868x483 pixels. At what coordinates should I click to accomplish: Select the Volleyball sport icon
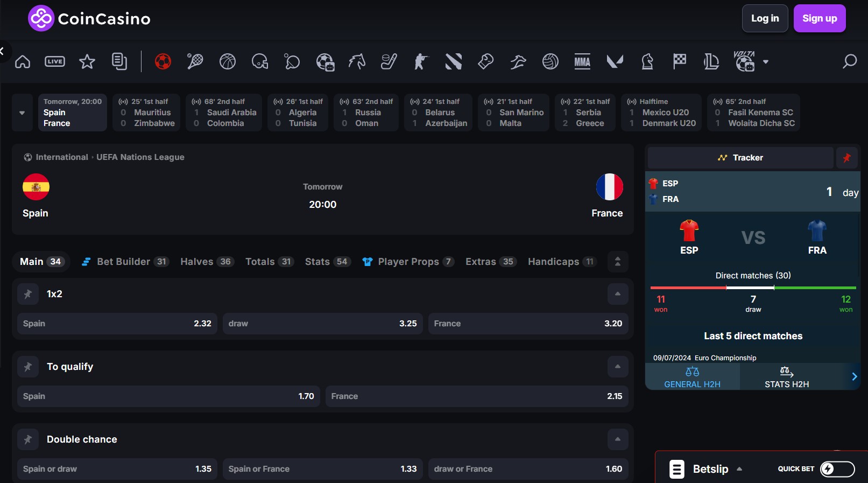click(551, 61)
